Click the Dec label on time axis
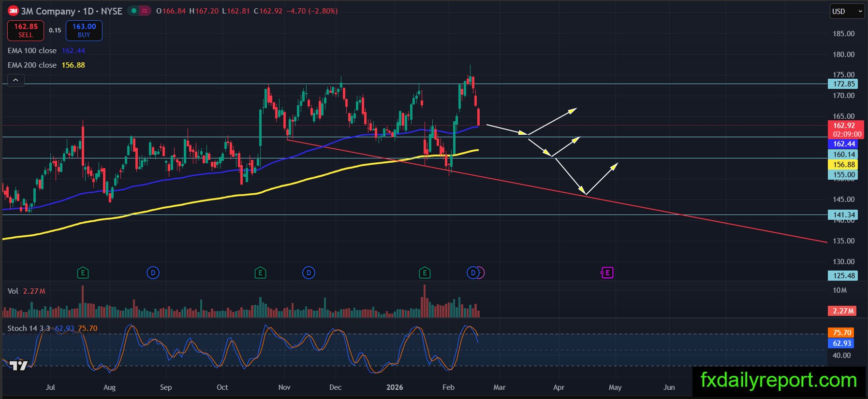This screenshot has height=399, width=868. tap(335, 387)
